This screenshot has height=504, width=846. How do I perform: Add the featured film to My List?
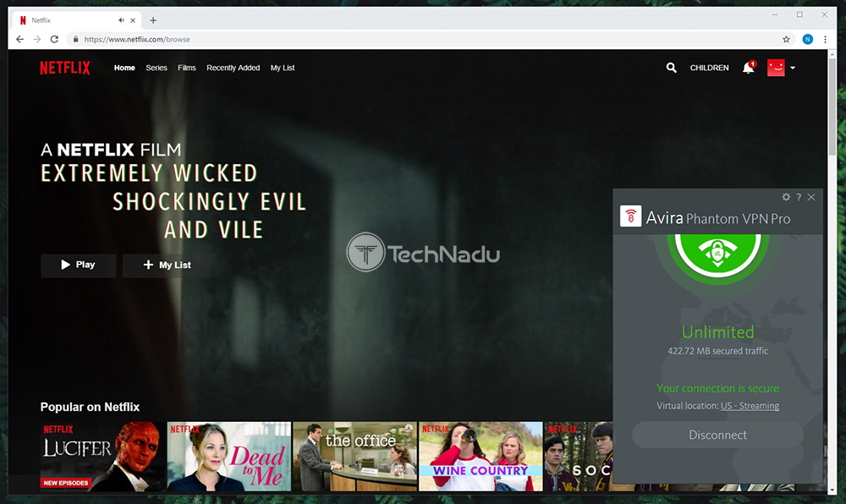pos(168,266)
